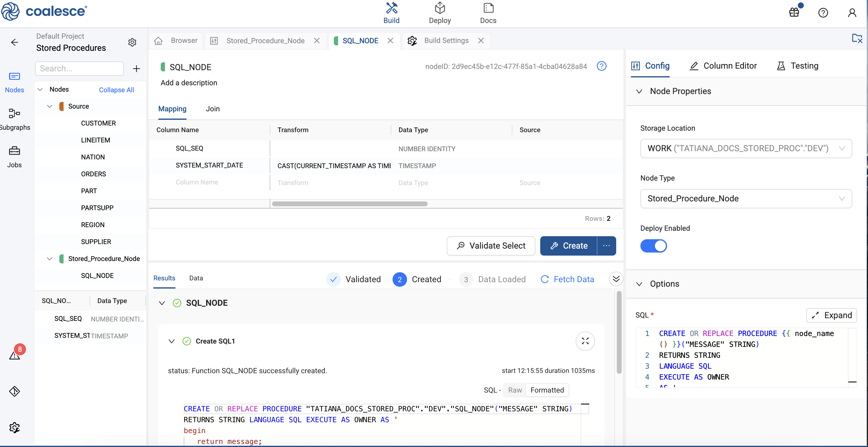Collapse the SQL_NODE result section
The image size is (868, 447).
tap(162, 303)
